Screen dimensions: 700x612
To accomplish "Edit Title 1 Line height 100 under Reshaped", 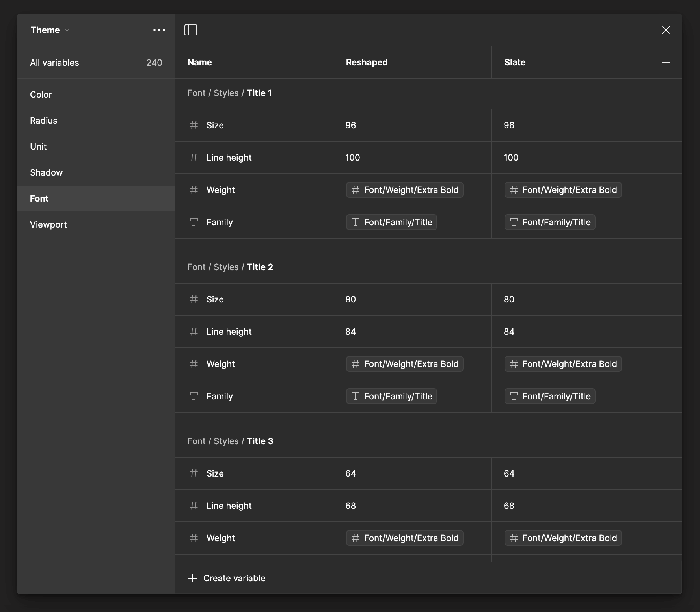I will pyautogui.click(x=412, y=158).
